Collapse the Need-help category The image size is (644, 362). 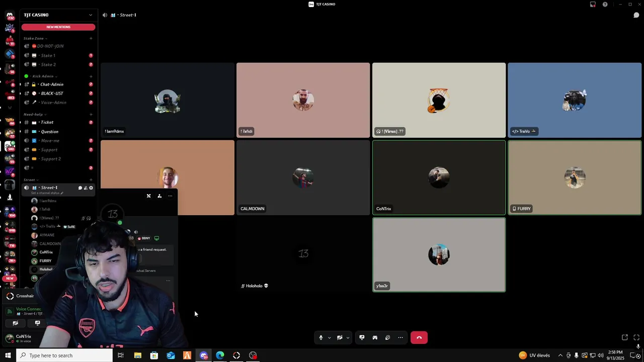[x=35, y=115]
